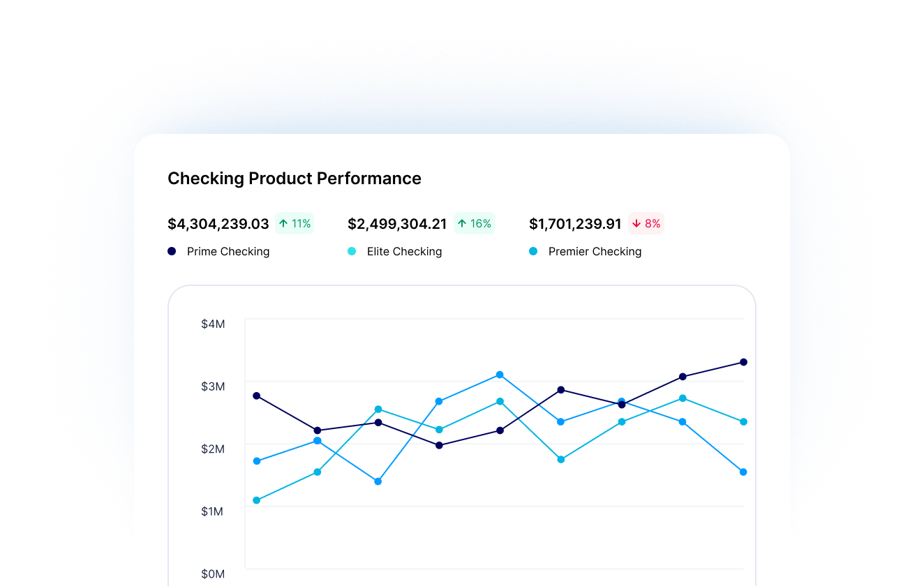Toggle the Prime Checking legend label
The width and height of the screenshot is (924, 586).
tap(228, 251)
